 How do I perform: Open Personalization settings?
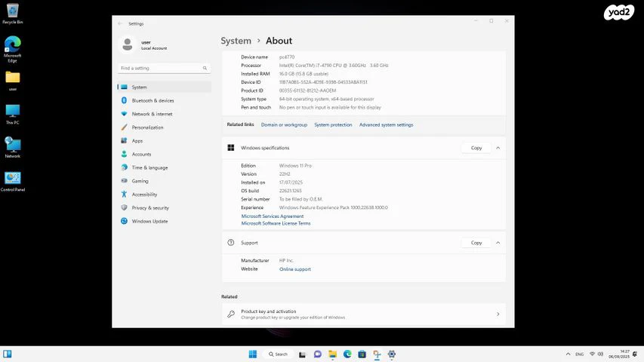pos(165,127)
